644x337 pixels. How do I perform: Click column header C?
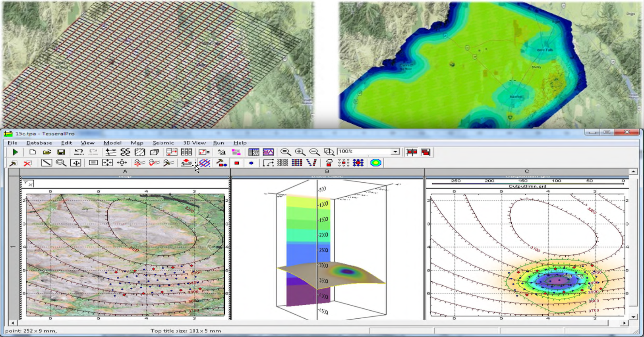coord(527,171)
